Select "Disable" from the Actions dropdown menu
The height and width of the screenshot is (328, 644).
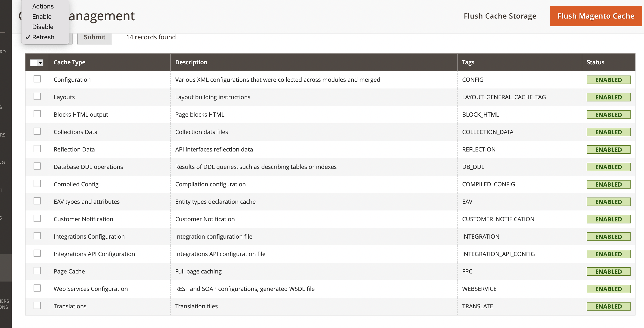click(43, 27)
